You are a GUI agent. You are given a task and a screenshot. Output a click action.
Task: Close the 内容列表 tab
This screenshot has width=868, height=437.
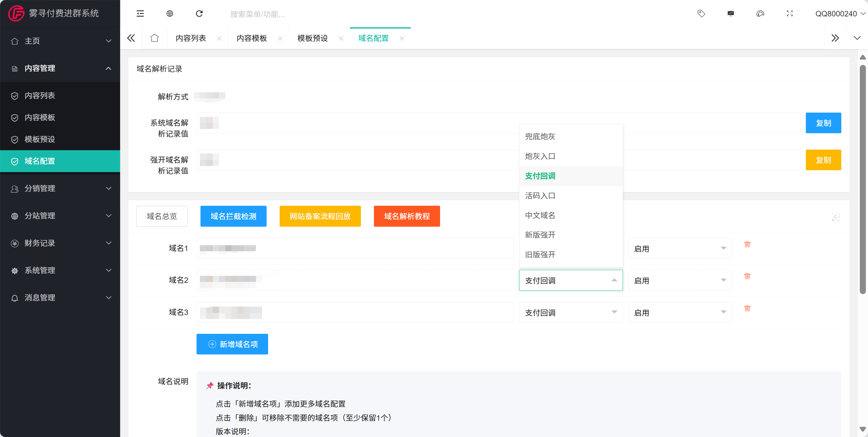click(219, 39)
